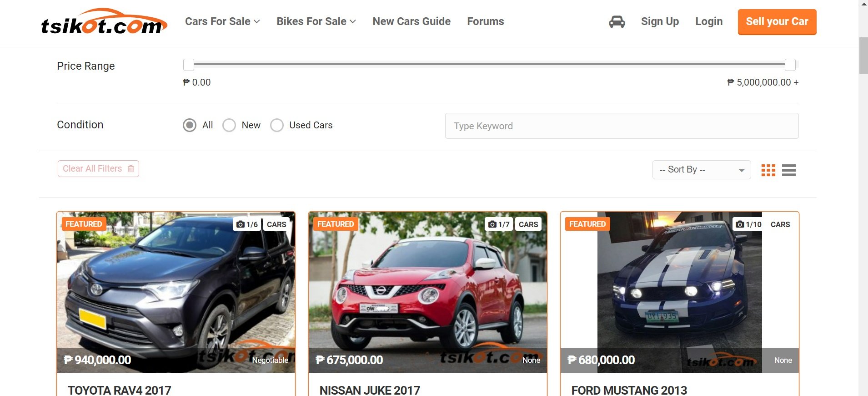Open New Cars Guide page
The image size is (868, 396).
tap(411, 21)
